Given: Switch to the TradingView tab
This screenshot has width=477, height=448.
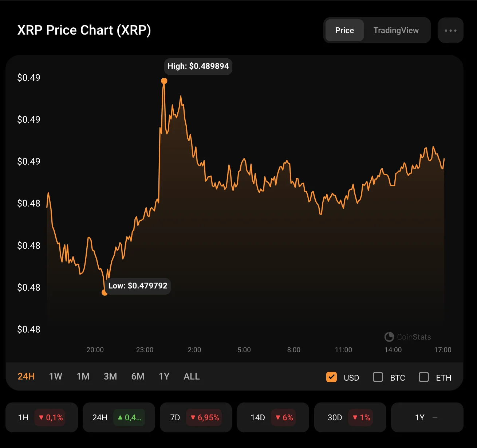Looking at the screenshot, I should coord(396,31).
